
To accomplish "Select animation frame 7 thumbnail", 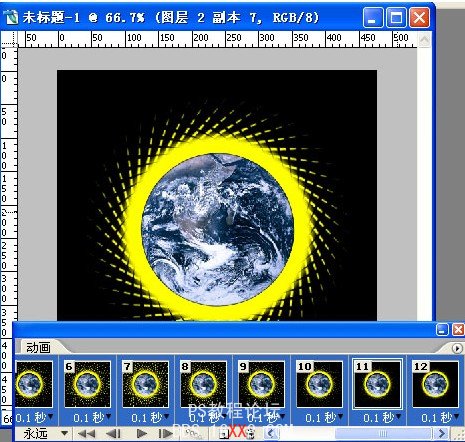I will [145, 384].
